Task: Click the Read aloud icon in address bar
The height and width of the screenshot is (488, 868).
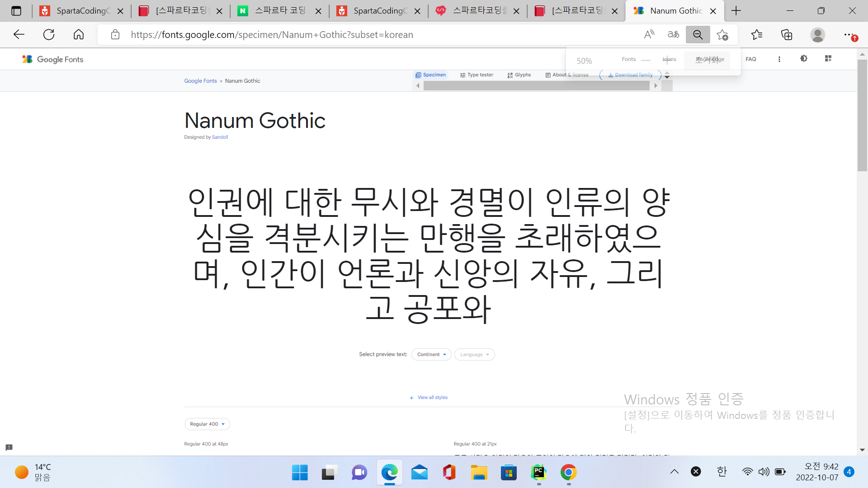Action: tap(649, 35)
